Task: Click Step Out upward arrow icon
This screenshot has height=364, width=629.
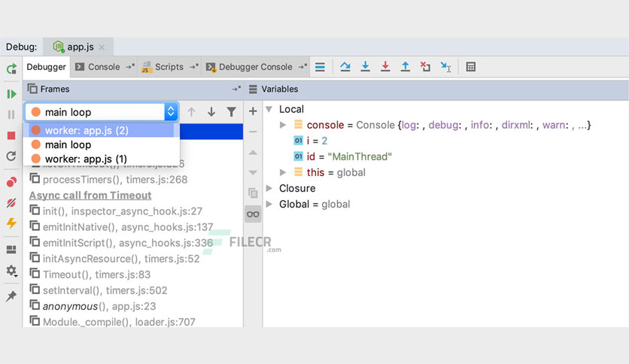Action: [405, 66]
